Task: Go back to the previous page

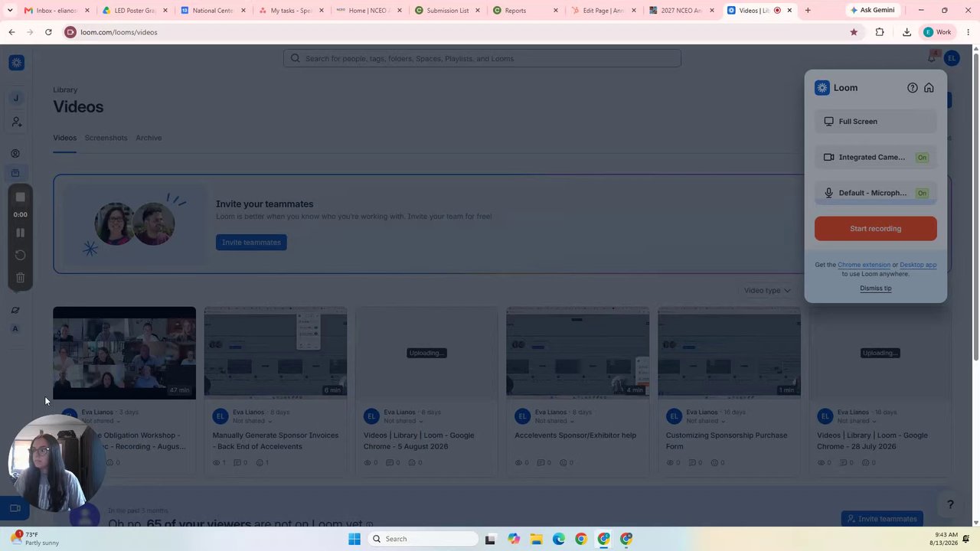Action: pos(11,32)
